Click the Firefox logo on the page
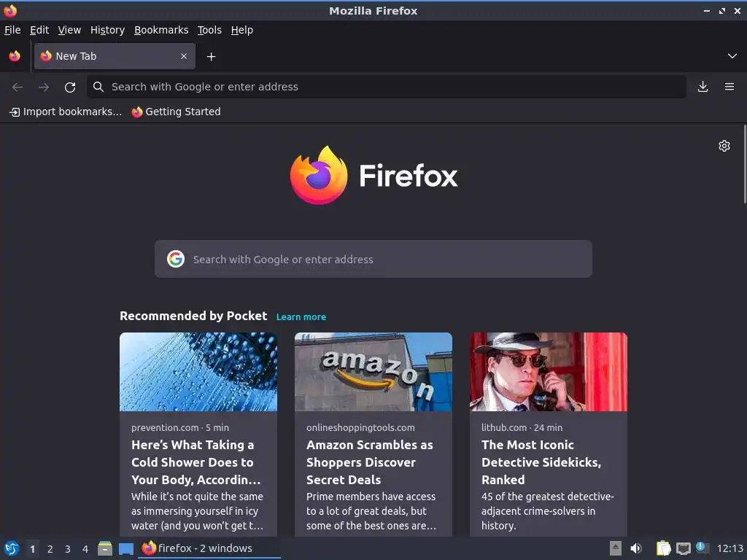The width and height of the screenshot is (747, 560). pos(373,175)
